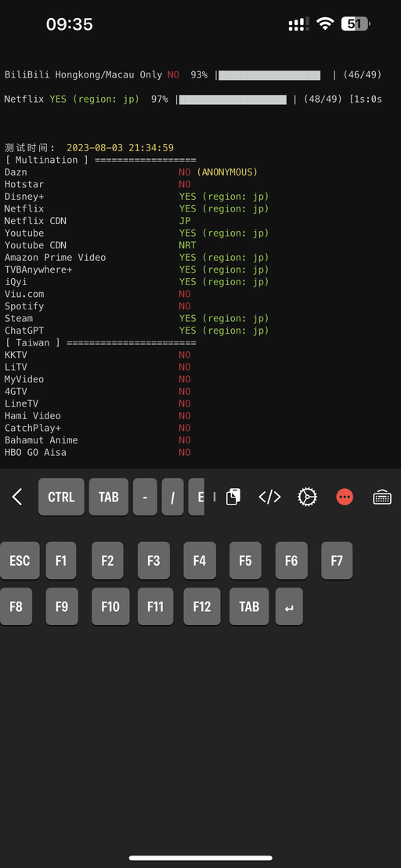Tap the ChatGPT result line in terminal

tap(136, 331)
